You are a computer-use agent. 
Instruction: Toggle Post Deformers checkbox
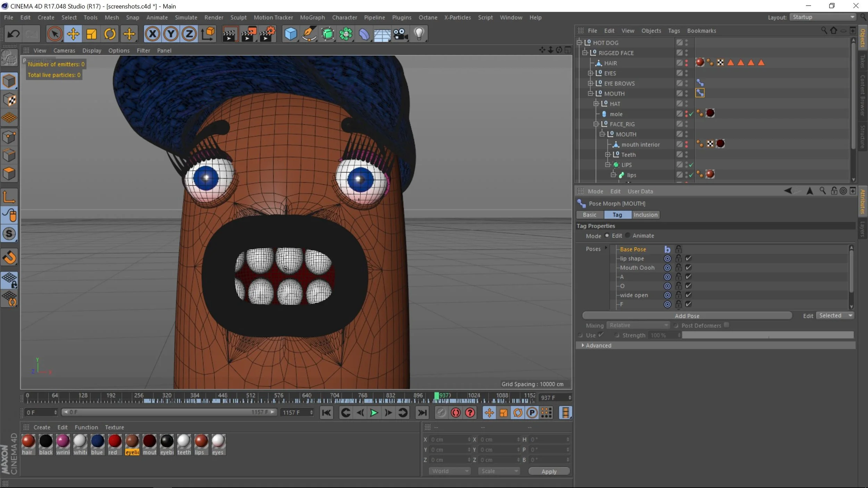click(726, 325)
